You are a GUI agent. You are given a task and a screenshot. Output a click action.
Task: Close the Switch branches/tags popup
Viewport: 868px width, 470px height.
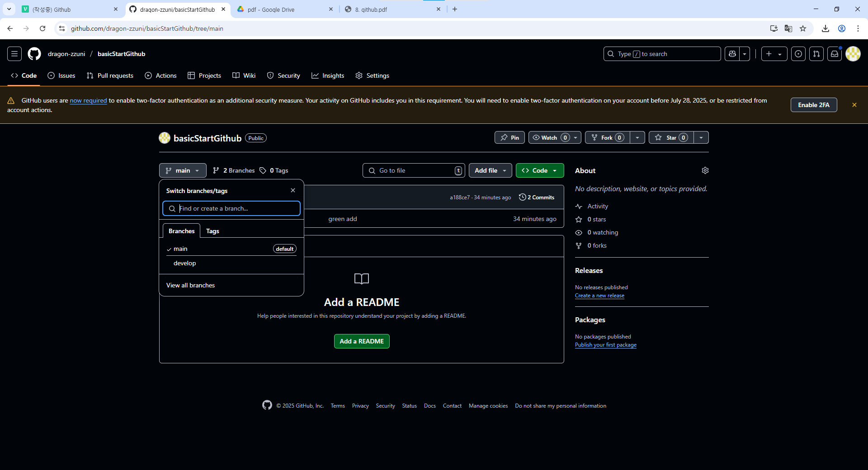(293, 190)
